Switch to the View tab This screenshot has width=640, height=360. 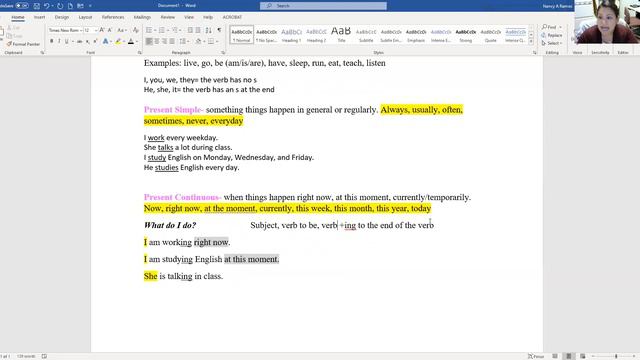[189, 17]
